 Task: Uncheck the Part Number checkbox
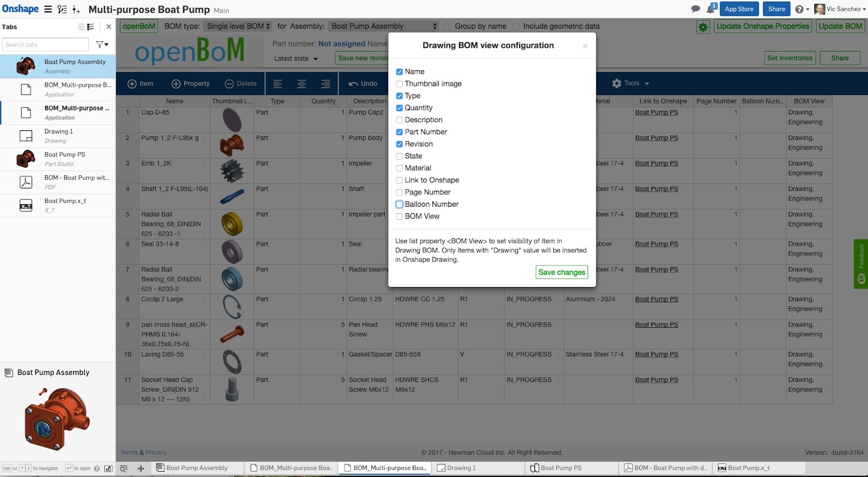pos(399,132)
